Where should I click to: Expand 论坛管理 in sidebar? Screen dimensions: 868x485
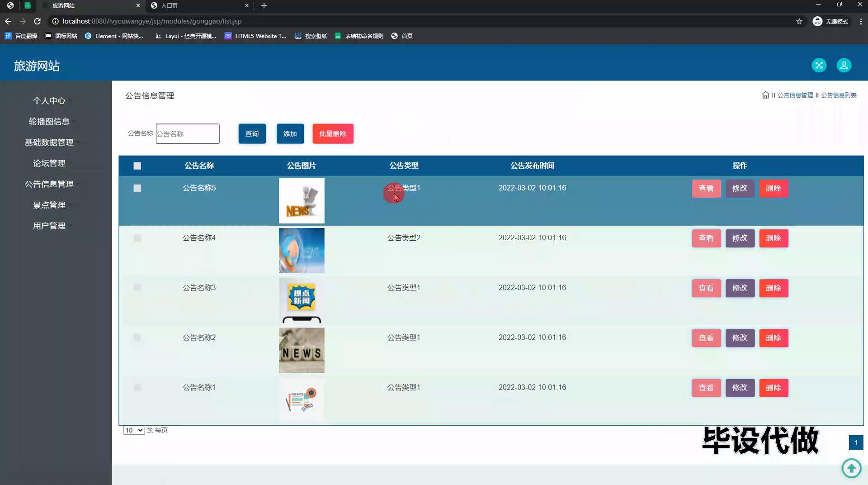[x=49, y=163]
